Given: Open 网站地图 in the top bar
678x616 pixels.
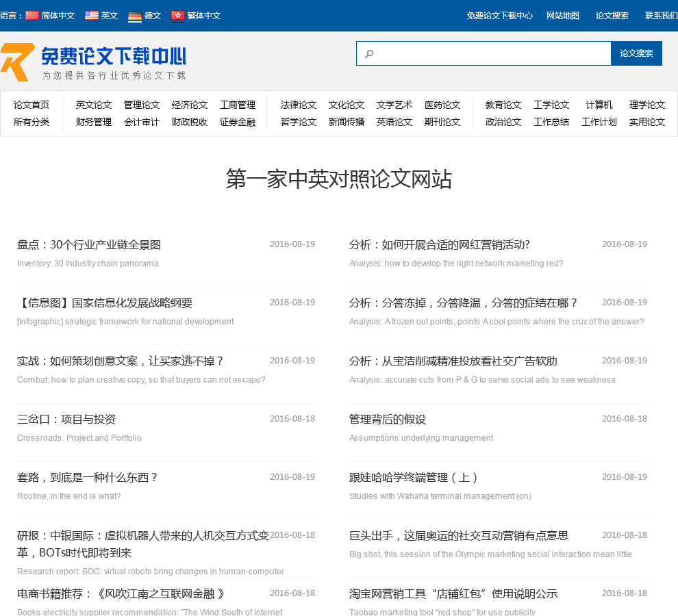Looking at the screenshot, I should (x=562, y=15).
